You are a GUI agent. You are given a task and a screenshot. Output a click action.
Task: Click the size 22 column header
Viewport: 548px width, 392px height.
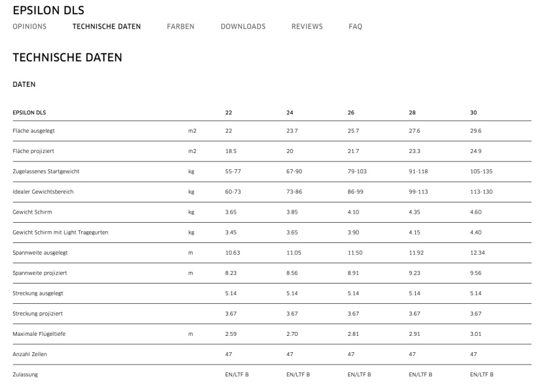[x=229, y=112]
